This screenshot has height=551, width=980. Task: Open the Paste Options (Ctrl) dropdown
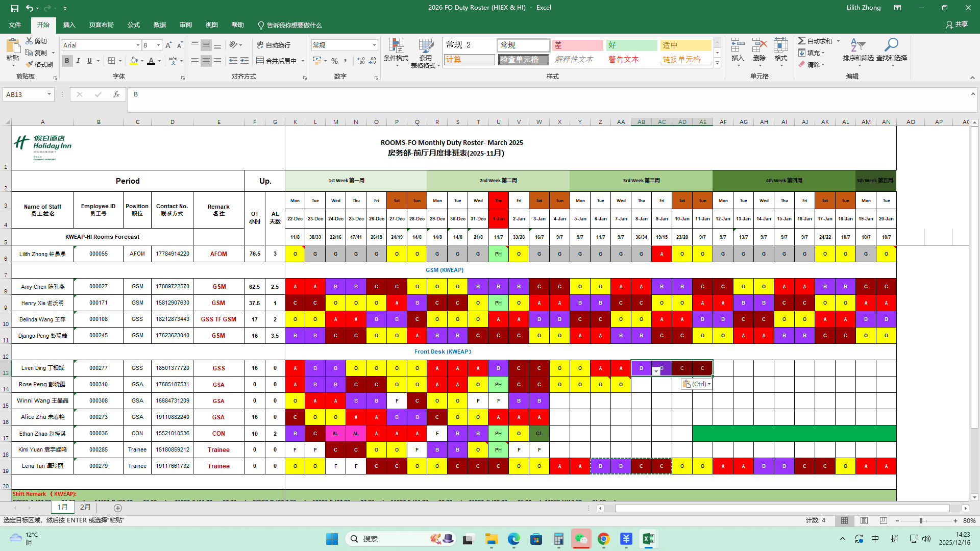[696, 384]
